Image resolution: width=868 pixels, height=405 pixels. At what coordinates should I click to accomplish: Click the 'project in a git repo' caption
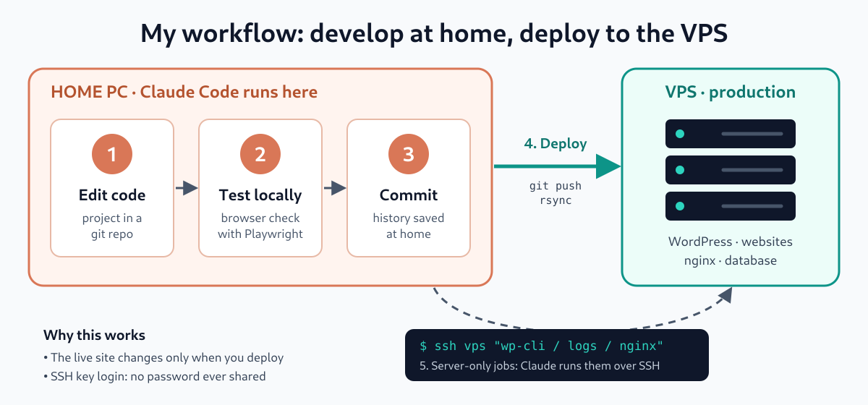click(112, 226)
